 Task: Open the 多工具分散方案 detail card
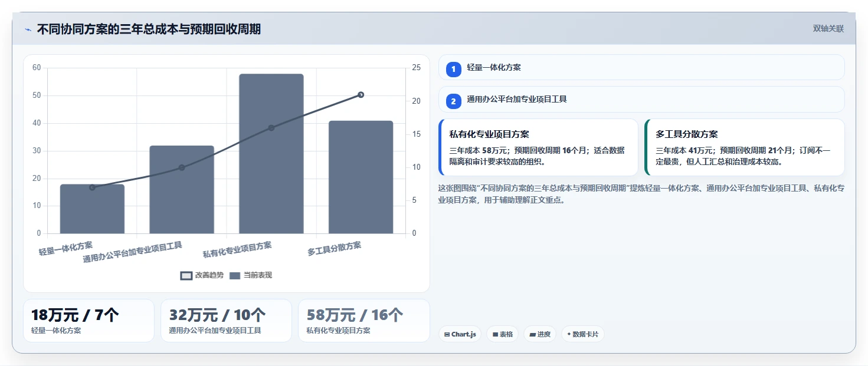pos(745,147)
